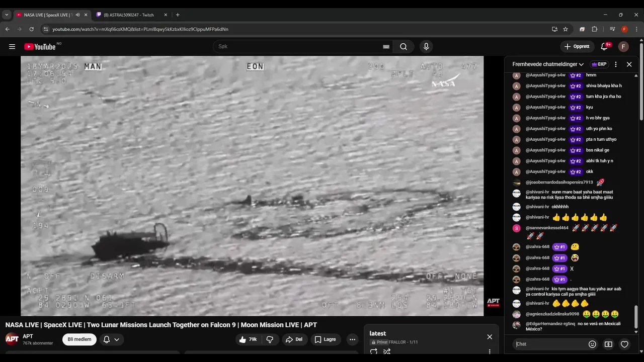This screenshot has height=362, width=644.
Task: Go back in browser history
Action: click(8, 29)
